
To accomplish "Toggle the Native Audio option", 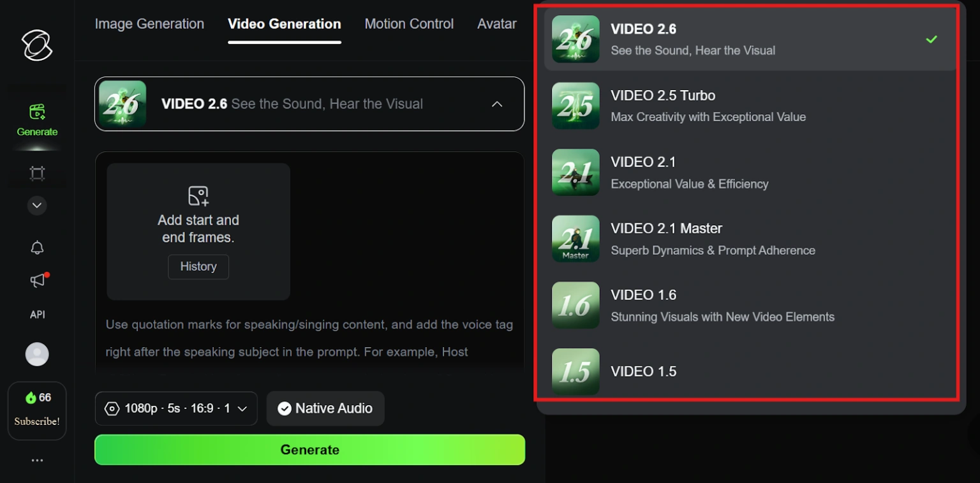I will [325, 408].
